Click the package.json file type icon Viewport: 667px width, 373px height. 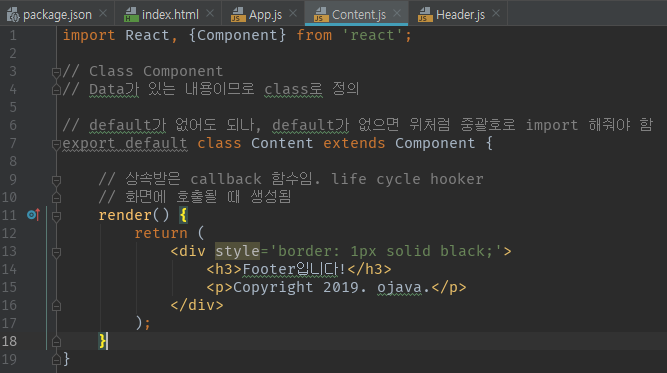pyautogui.click(x=13, y=15)
